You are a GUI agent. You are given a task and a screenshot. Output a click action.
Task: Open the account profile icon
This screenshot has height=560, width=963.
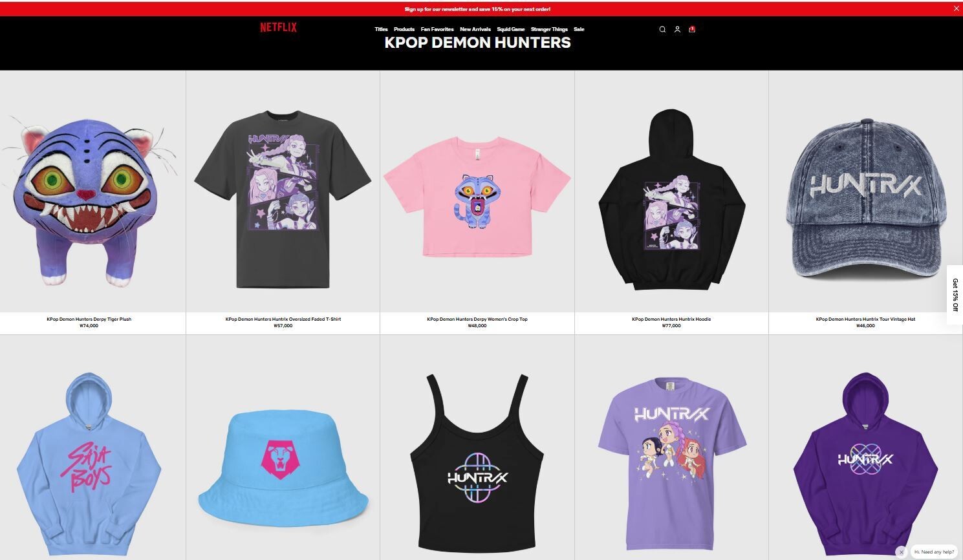pos(677,29)
